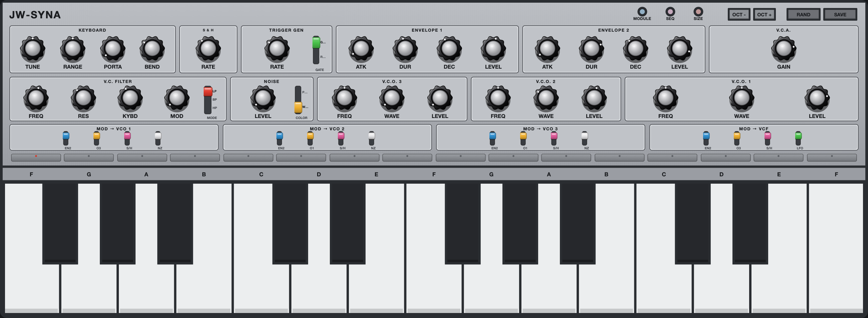Click the V.C.O. 1 WAVE knob
The image size is (868, 318).
[x=742, y=98]
